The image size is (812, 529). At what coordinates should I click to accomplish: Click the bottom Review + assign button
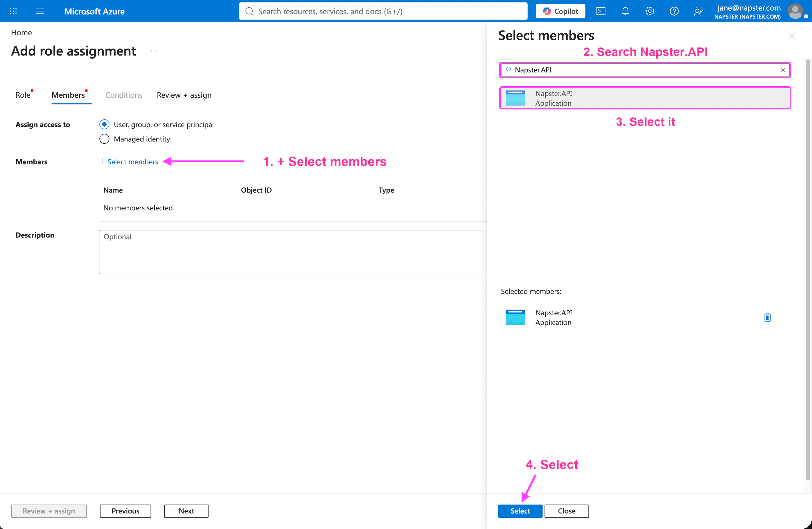pos(49,511)
